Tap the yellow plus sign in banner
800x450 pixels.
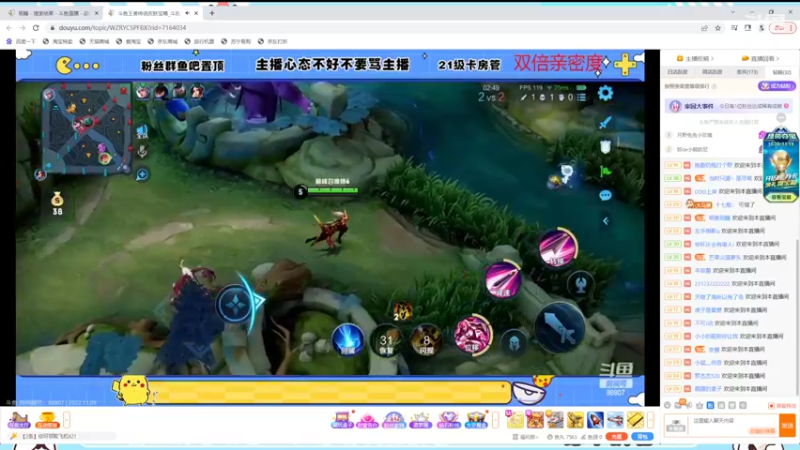point(625,65)
